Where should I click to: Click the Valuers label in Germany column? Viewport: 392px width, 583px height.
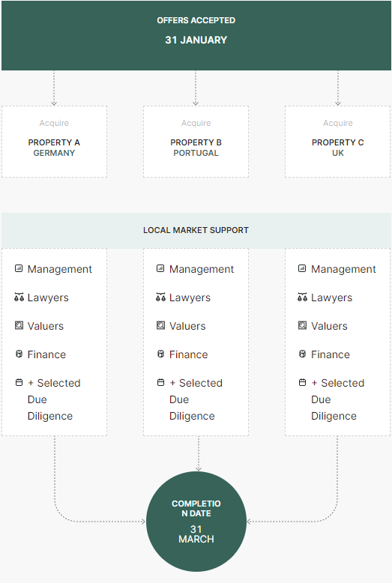click(46, 326)
